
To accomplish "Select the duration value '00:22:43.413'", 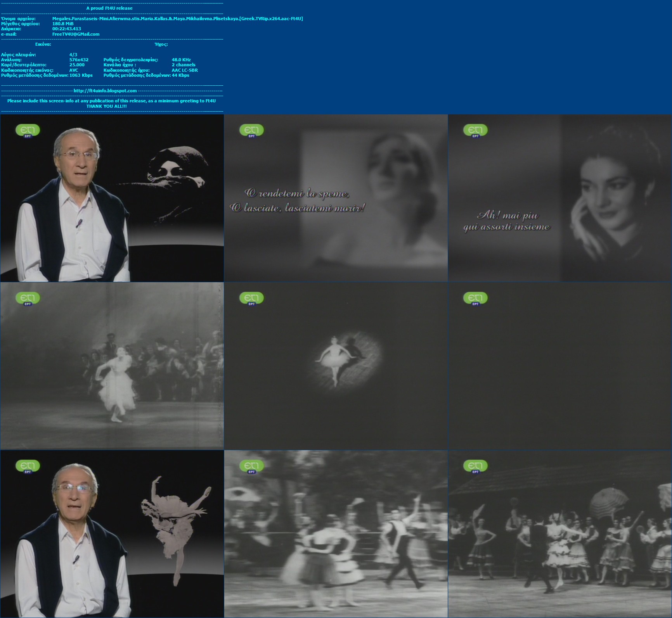I will pyautogui.click(x=67, y=29).
